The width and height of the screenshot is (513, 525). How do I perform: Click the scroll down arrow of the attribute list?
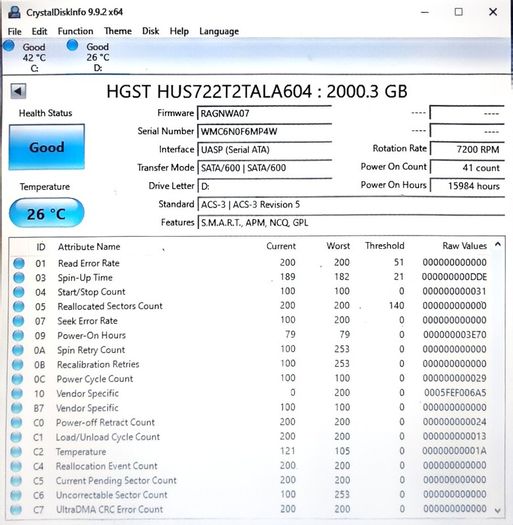tap(498, 510)
